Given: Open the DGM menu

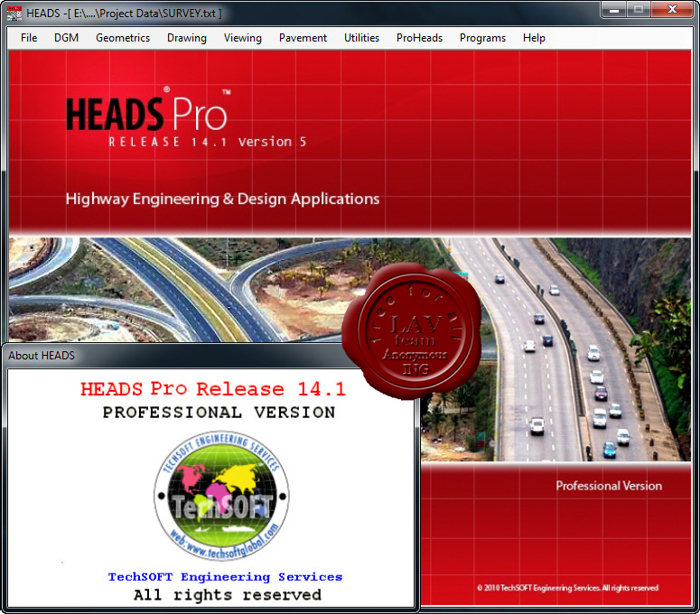Looking at the screenshot, I should pos(67,38).
